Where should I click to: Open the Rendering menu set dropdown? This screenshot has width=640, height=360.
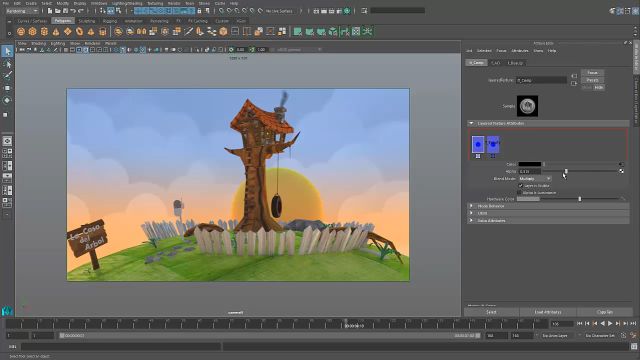click(22, 11)
